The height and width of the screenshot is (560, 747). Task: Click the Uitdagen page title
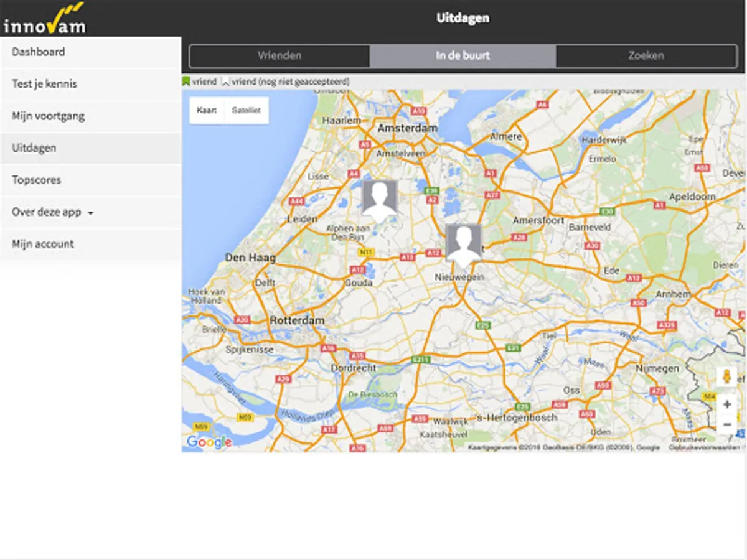[463, 18]
